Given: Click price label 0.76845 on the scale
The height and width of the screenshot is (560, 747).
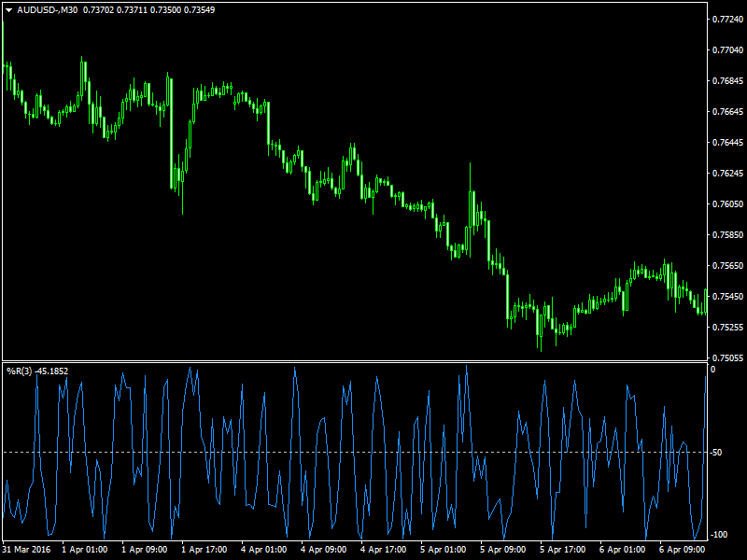Looking at the screenshot, I should coord(727,81).
